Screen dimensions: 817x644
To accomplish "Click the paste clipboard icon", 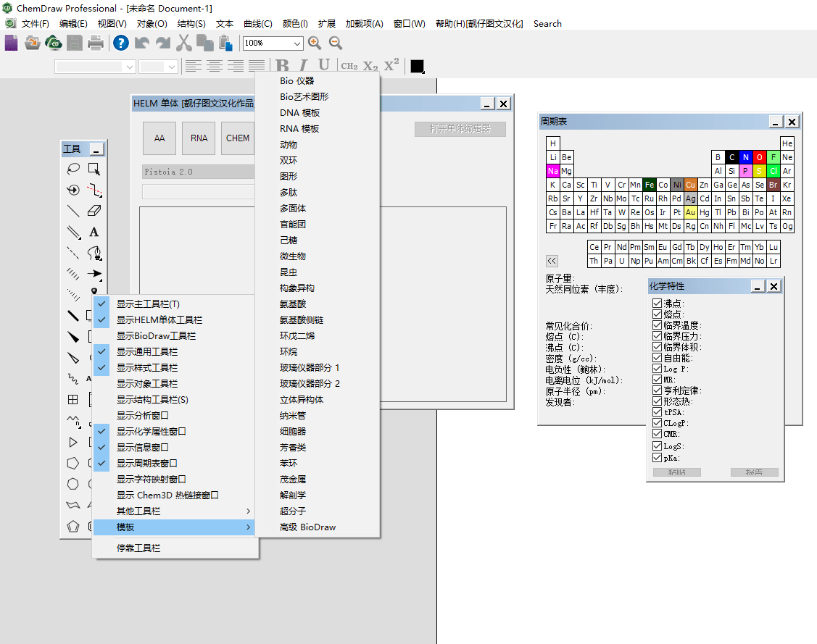I will pos(225,43).
